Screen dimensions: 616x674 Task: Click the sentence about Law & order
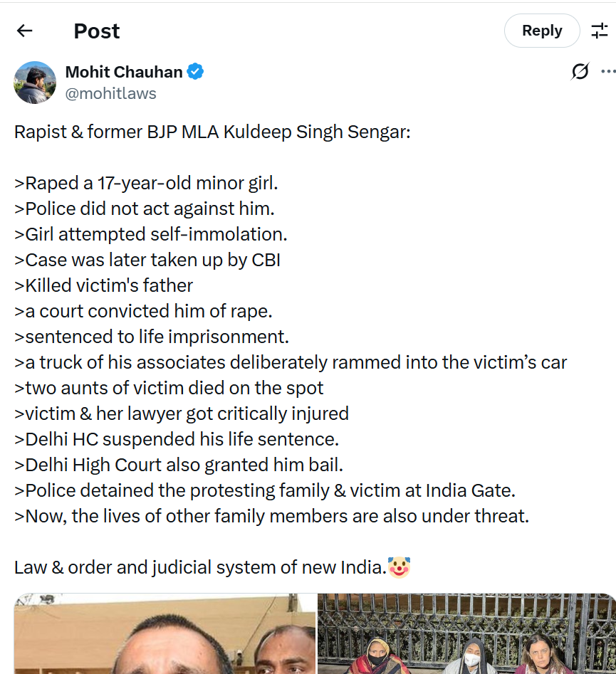coord(199,567)
